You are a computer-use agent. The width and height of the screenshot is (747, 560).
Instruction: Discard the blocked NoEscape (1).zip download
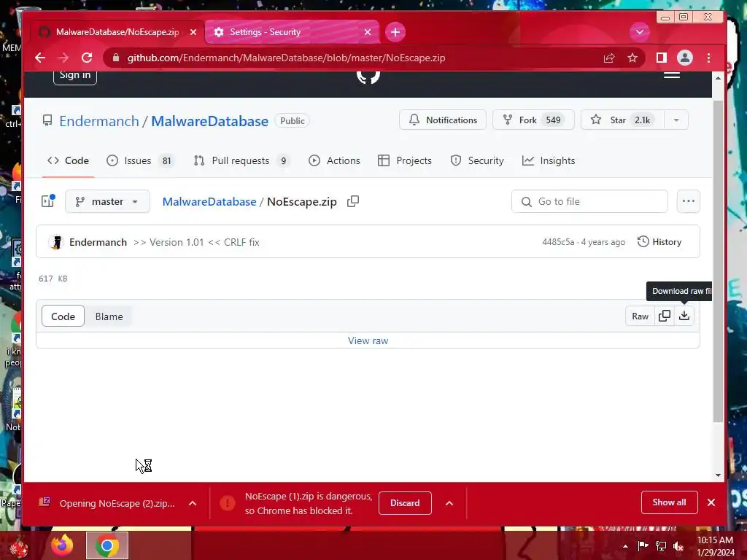[405, 503]
